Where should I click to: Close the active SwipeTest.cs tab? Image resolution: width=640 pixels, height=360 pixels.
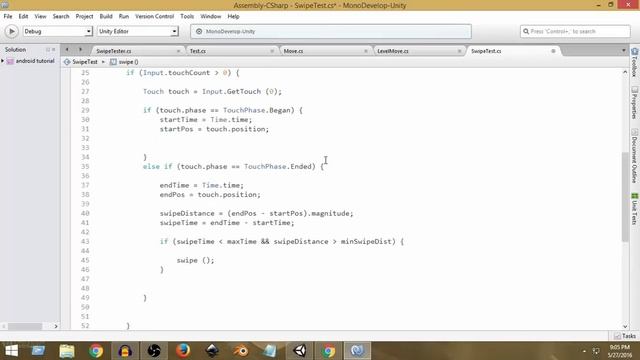click(x=553, y=51)
